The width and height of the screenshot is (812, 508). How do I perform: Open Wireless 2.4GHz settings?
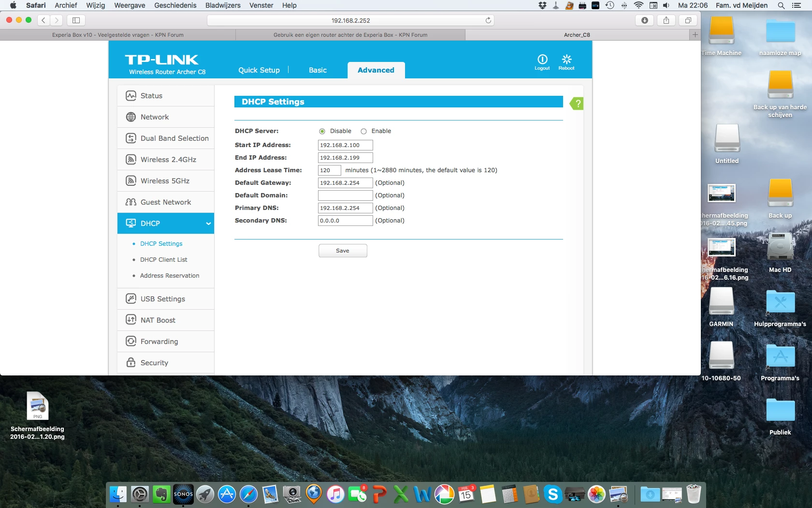(166, 160)
